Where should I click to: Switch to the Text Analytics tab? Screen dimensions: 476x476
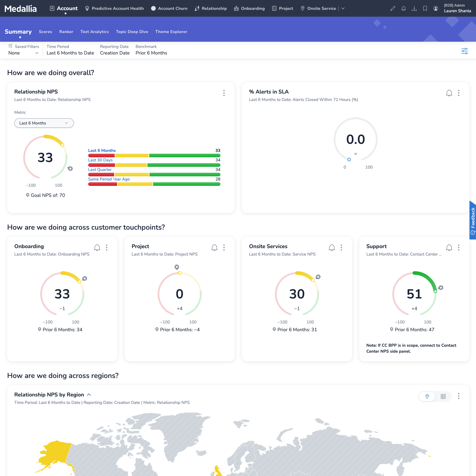pyautogui.click(x=94, y=32)
